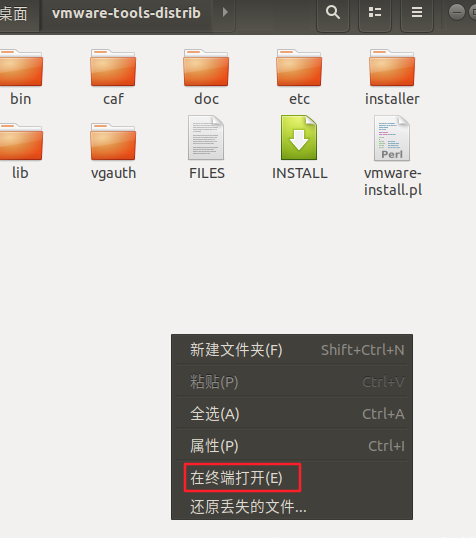Choose 新建文件夹(F) in the context menu

292,350
